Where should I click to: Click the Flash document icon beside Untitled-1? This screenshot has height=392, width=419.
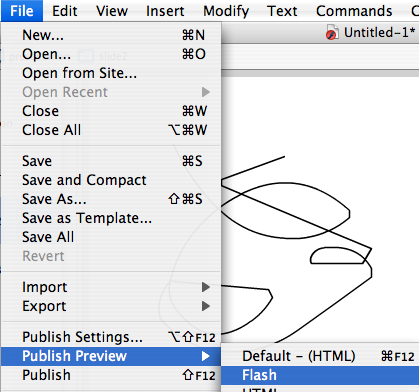point(332,33)
